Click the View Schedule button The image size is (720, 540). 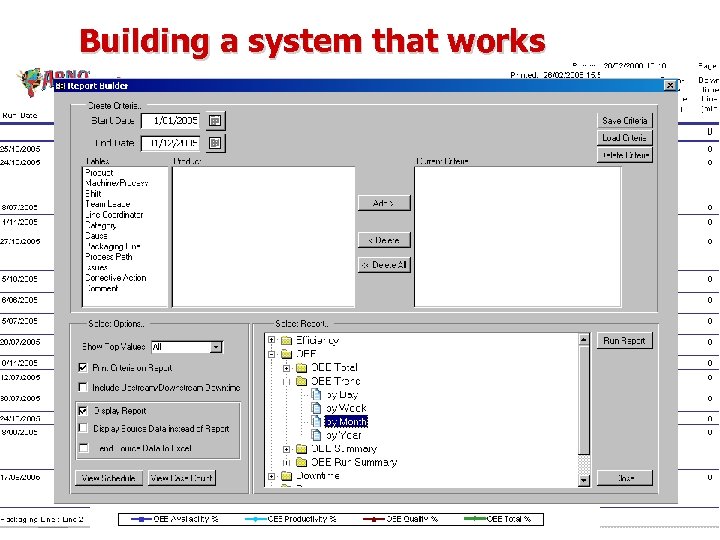[x=109, y=478]
